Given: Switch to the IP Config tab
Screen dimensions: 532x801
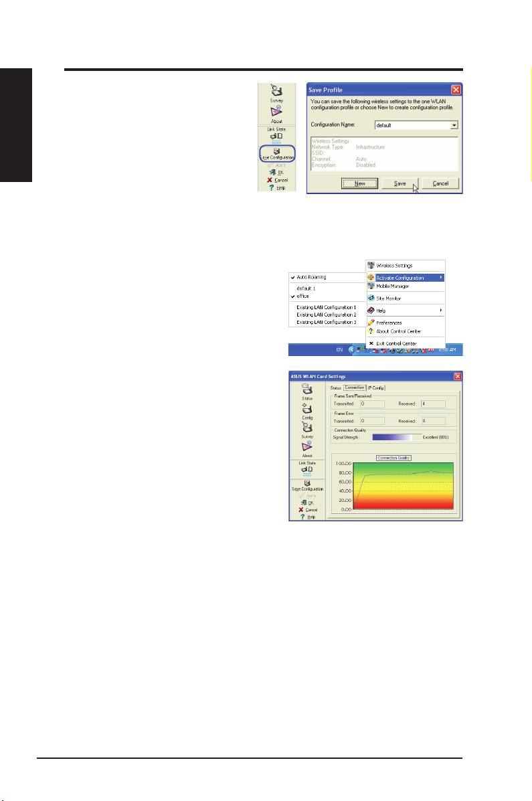Looking at the screenshot, I should click(376, 387).
